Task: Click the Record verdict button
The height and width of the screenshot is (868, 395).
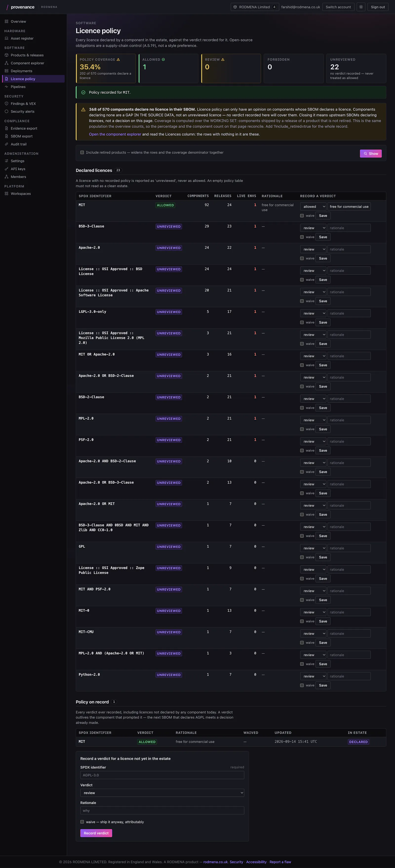Action: (x=96, y=833)
